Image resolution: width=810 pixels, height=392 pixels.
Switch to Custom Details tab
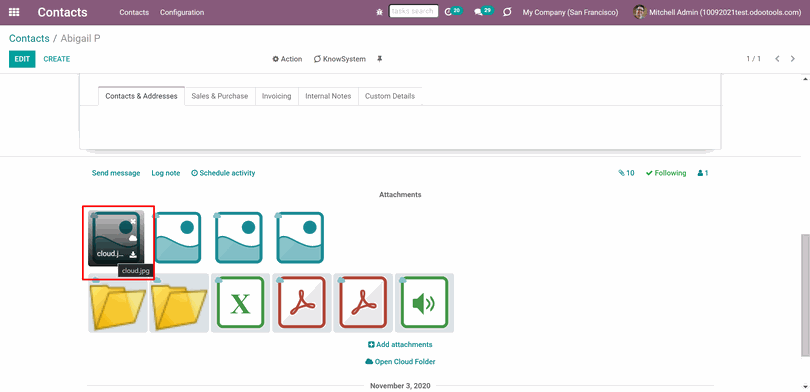coord(390,96)
